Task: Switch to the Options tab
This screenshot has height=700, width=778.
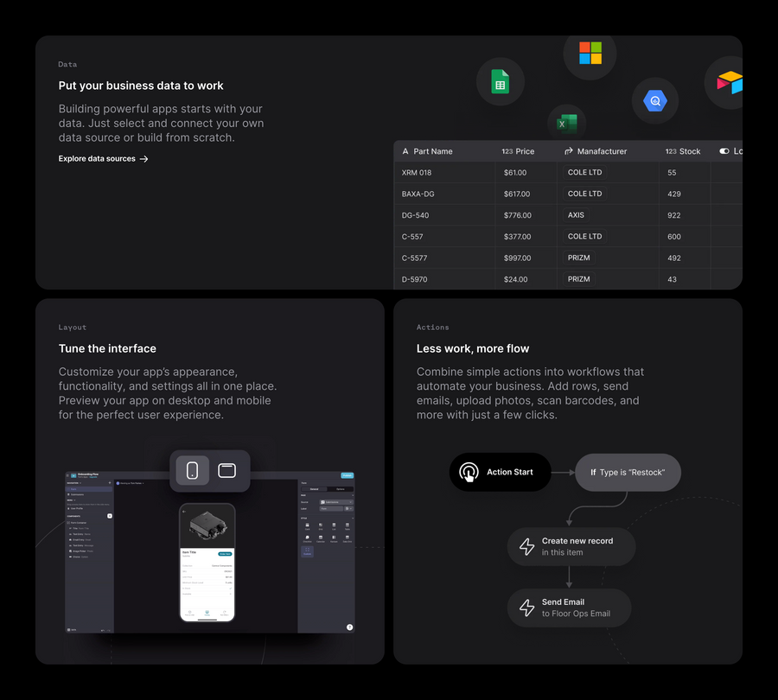Action: click(x=341, y=488)
